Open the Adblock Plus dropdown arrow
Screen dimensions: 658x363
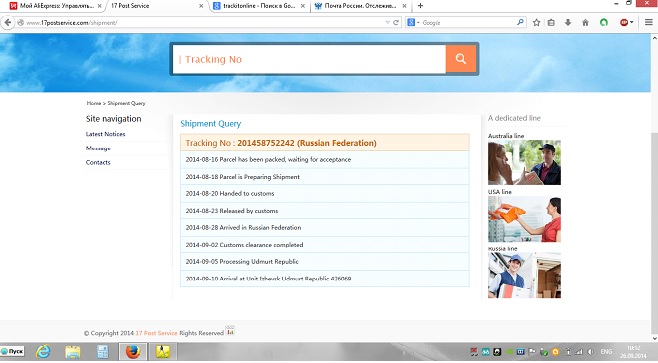(632, 23)
